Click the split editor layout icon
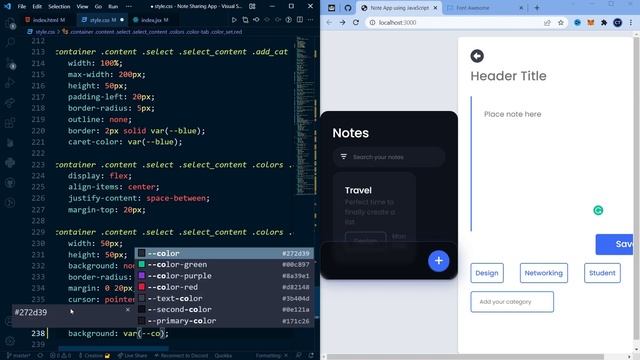 300,20
